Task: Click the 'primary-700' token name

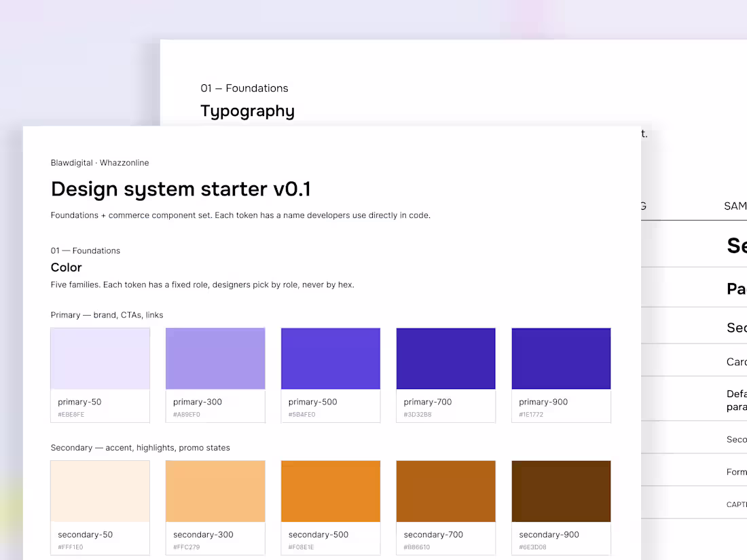Action: coord(427,402)
